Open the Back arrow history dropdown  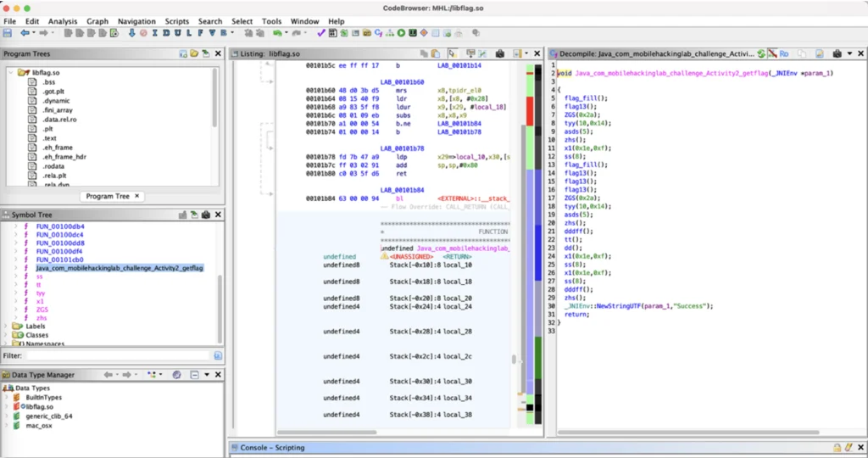33,33
